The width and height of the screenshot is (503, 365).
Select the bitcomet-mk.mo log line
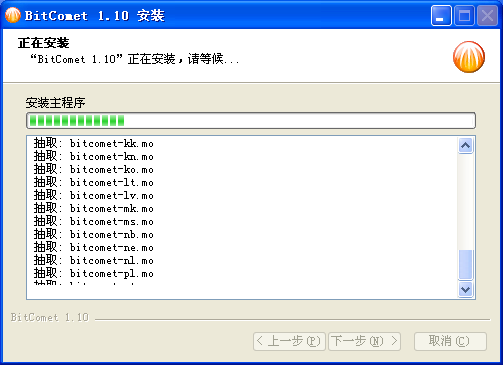94,209
